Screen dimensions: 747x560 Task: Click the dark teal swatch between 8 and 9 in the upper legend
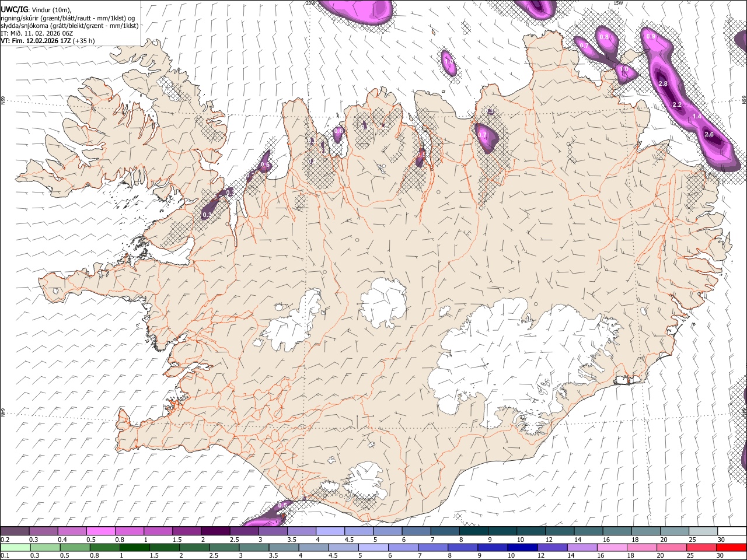click(474, 531)
